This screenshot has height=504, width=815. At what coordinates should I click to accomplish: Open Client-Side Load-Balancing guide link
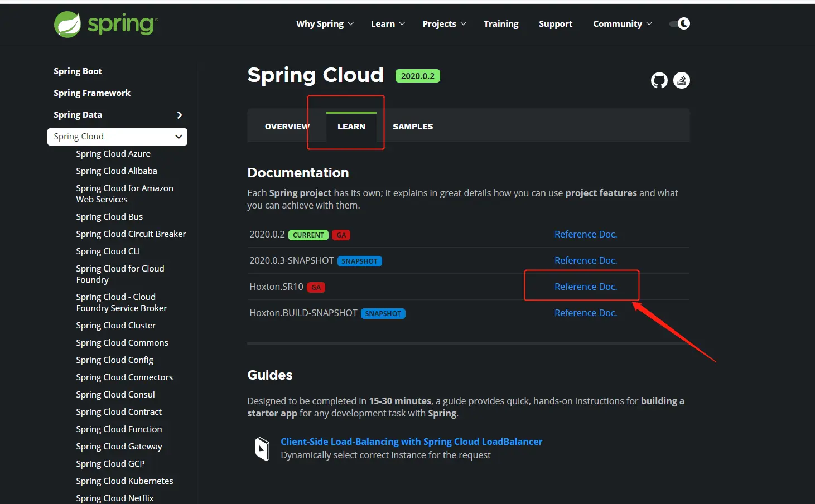pyautogui.click(x=411, y=442)
